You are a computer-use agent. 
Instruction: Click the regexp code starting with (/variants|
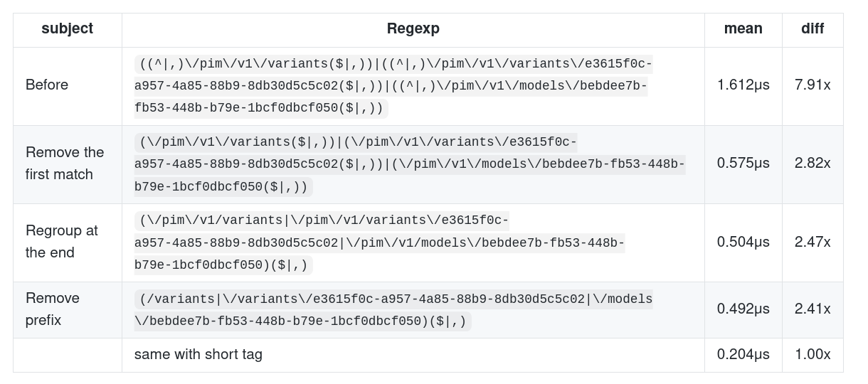(x=393, y=310)
